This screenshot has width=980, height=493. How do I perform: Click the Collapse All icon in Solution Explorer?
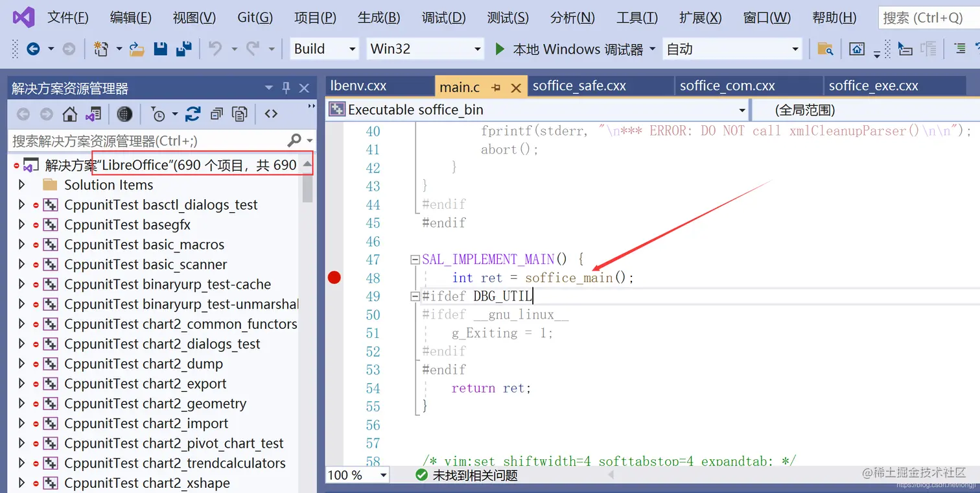tap(216, 114)
